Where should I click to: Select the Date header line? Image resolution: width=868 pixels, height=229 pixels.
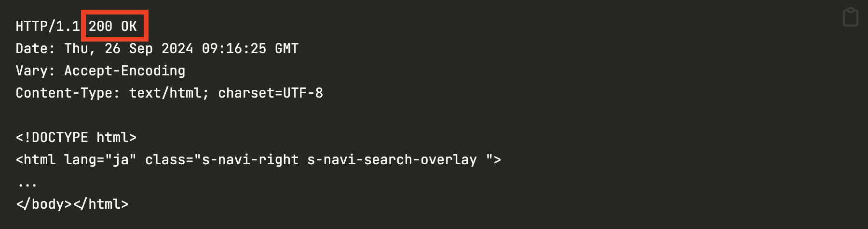tap(157, 48)
